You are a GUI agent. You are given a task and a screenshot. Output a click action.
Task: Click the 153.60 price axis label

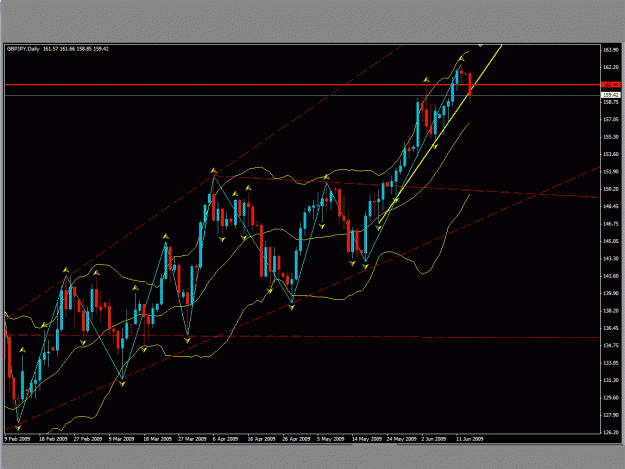611,154
